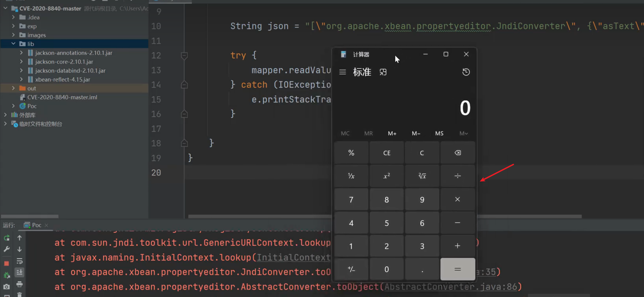This screenshot has height=297, width=644.
Task: Expand the out folder
Action: pyautogui.click(x=13, y=88)
